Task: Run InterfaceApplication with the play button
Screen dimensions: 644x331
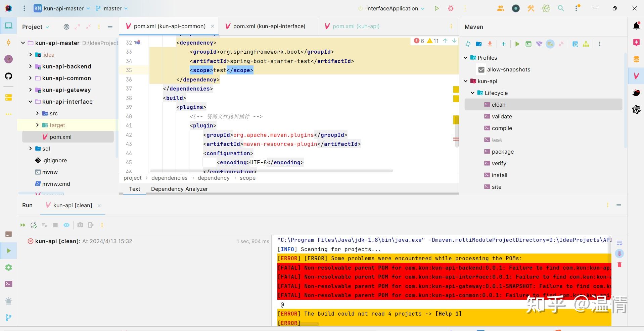Action: tap(436, 8)
